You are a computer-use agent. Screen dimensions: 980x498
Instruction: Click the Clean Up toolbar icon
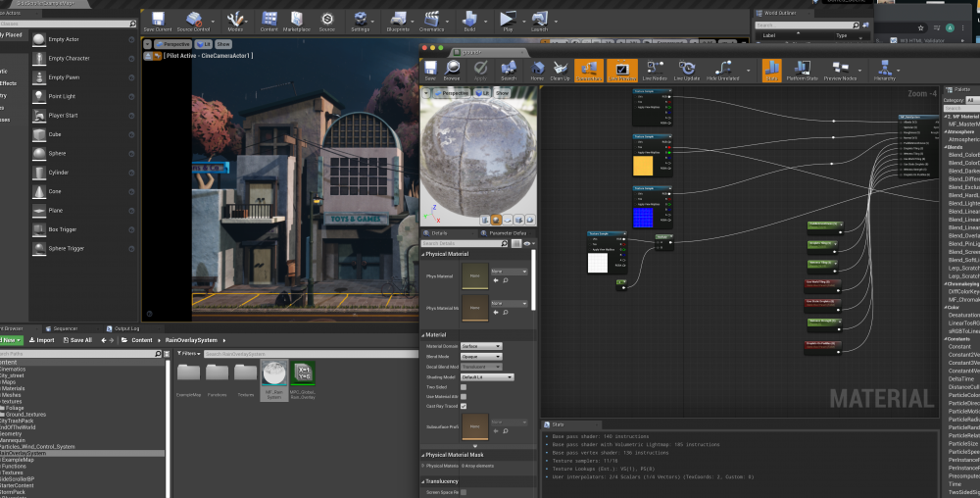tap(560, 70)
